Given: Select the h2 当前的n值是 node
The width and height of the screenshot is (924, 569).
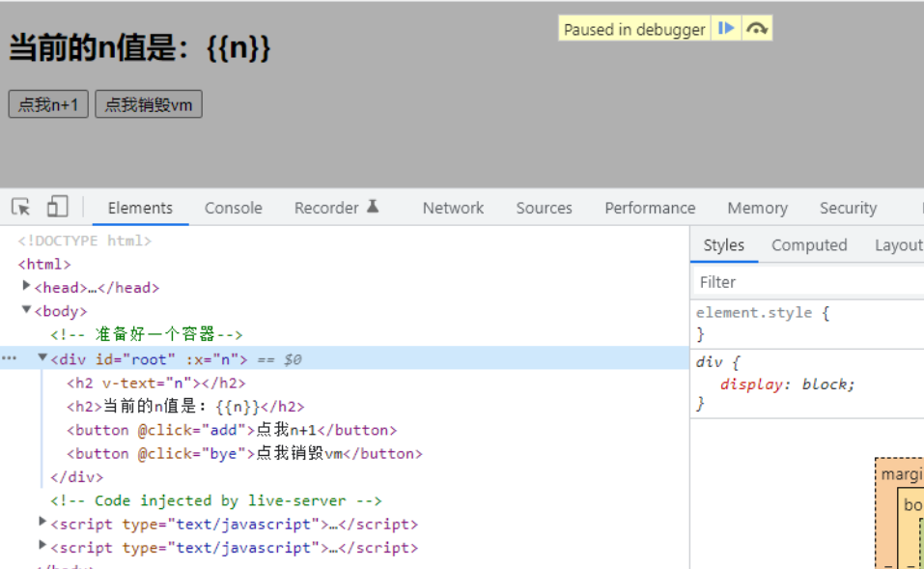Looking at the screenshot, I should coord(185,407).
